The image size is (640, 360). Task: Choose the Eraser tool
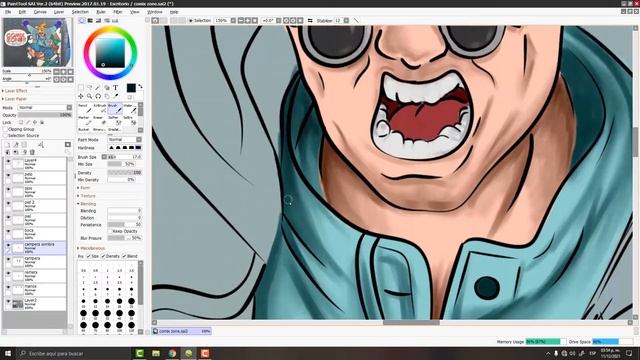pyautogui.click(x=100, y=120)
